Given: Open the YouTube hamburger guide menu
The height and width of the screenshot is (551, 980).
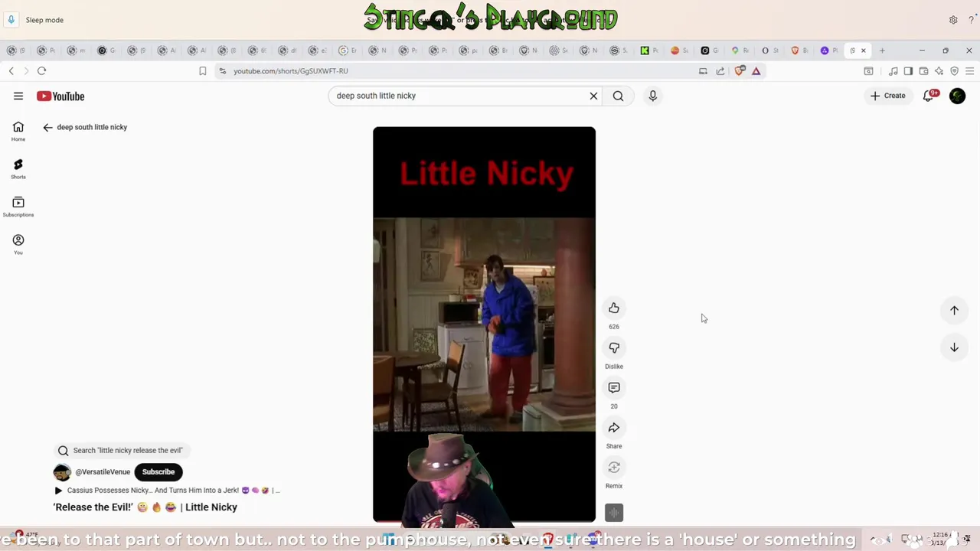Looking at the screenshot, I should click(x=18, y=96).
